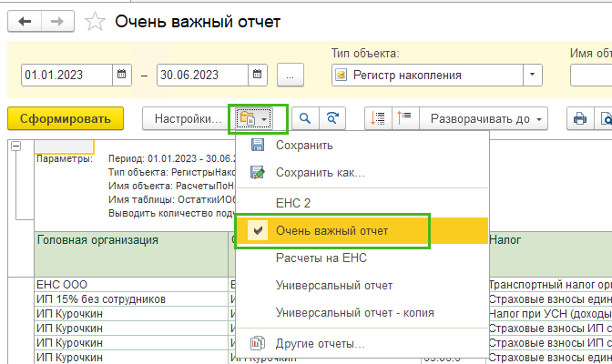Open report Настройки... button
The height and width of the screenshot is (364, 612).
click(188, 118)
